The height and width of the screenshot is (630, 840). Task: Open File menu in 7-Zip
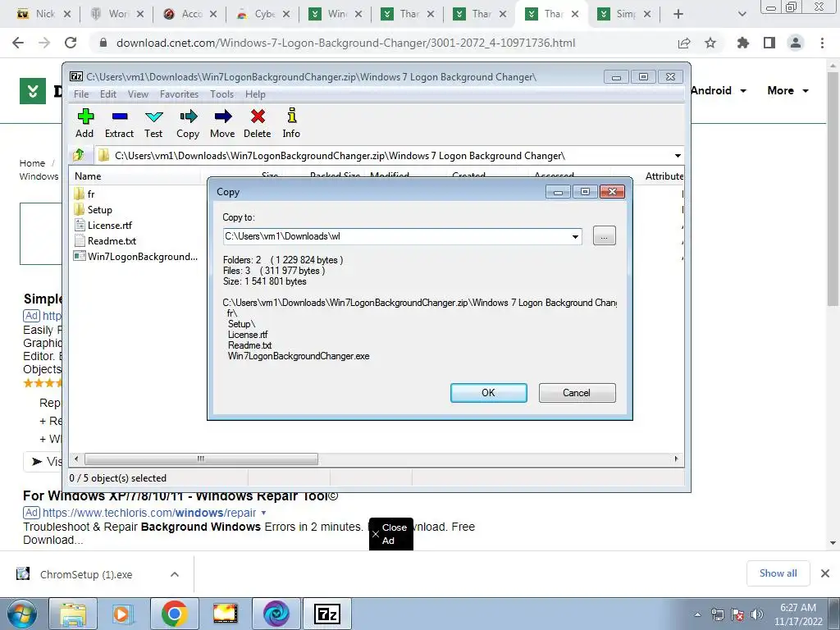click(81, 94)
